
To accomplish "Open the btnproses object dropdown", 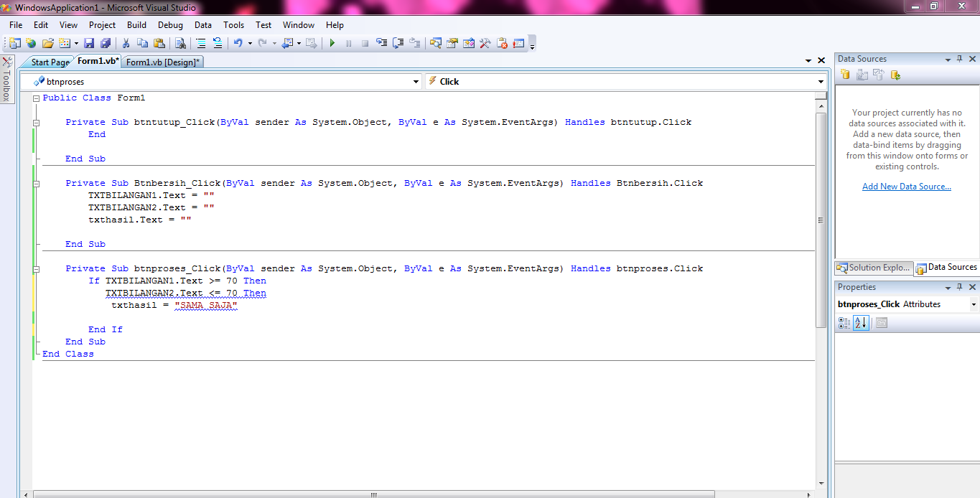I will click(415, 81).
